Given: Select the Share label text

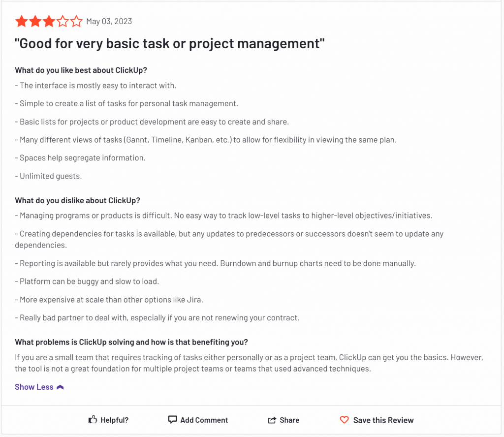Looking at the screenshot, I should tap(289, 420).
